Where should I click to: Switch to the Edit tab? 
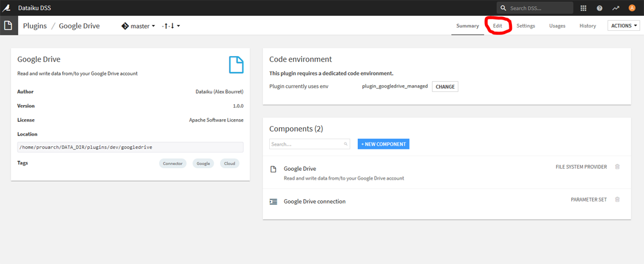pyautogui.click(x=497, y=26)
